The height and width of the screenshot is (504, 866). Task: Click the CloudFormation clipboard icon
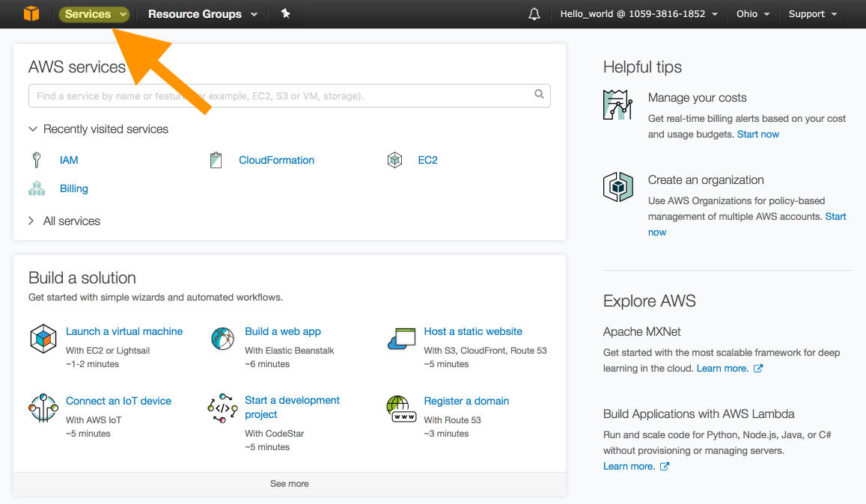click(216, 160)
